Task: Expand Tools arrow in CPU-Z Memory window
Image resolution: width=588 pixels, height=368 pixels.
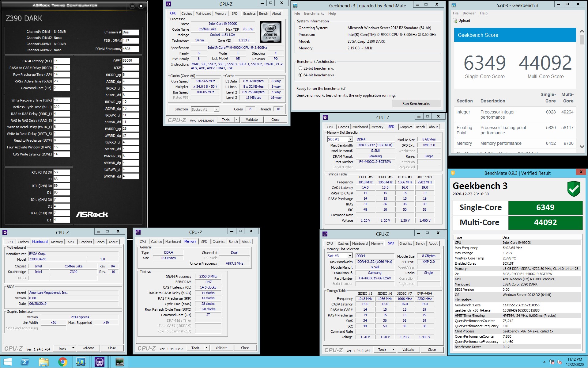Action: point(206,348)
